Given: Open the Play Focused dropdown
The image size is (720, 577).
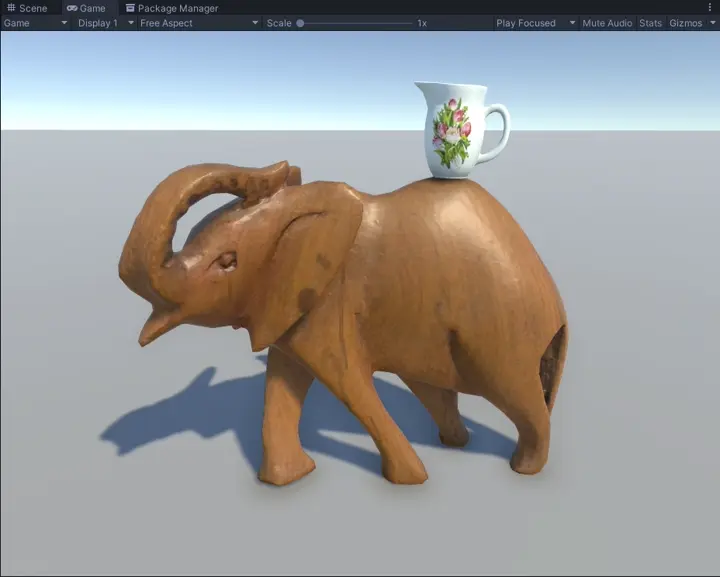Looking at the screenshot, I should (x=535, y=23).
